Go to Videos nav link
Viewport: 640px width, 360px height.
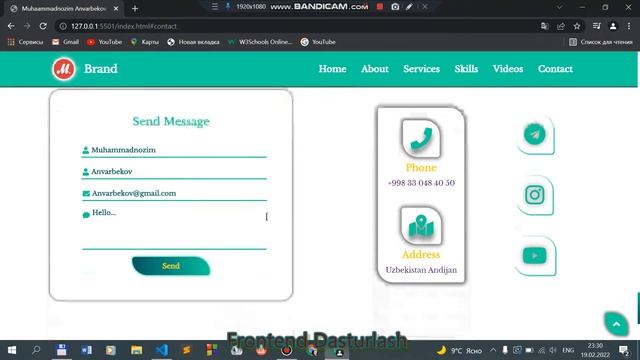tap(508, 69)
